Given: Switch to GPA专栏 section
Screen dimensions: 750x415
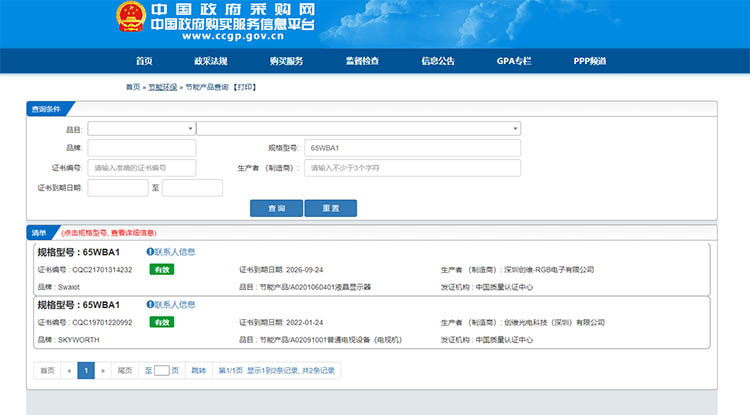Looking at the screenshot, I should [514, 62].
